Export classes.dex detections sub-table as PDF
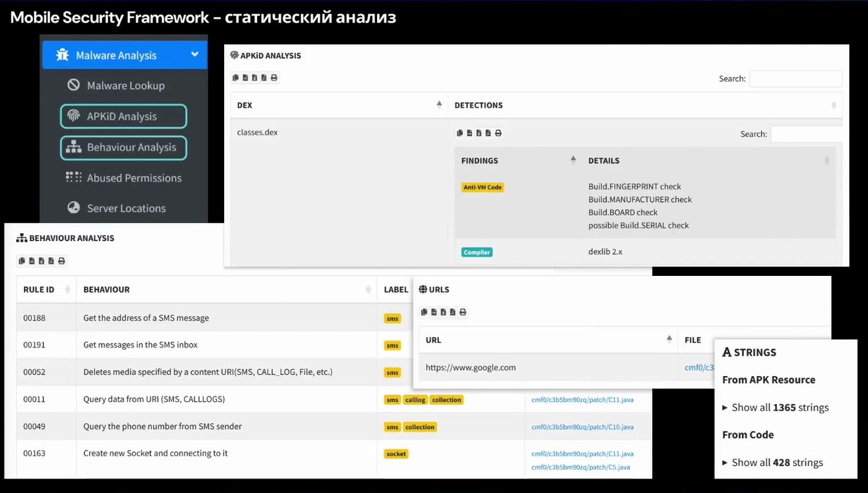Viewport: 868px width, 493px height. pos(488,133)
